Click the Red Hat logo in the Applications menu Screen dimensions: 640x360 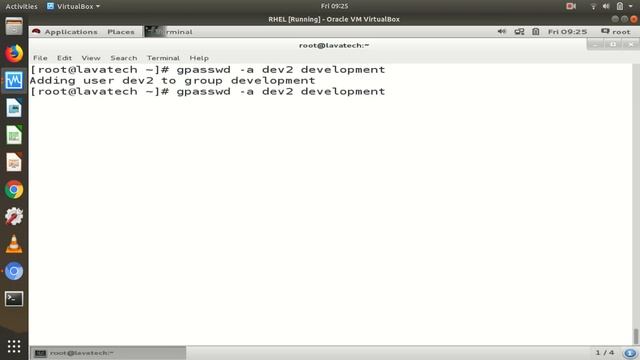(x=36, y=31)
